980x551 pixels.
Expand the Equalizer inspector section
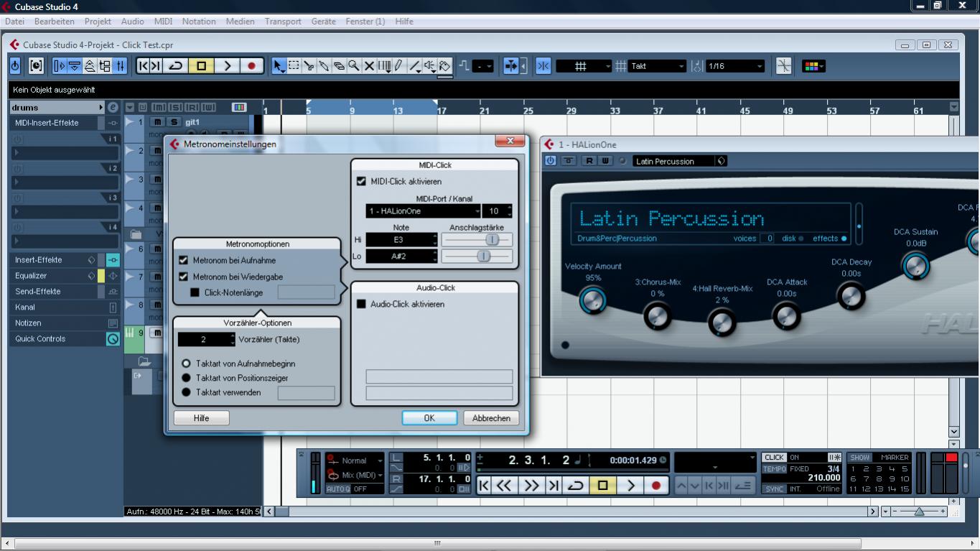(x=31, y=276)
